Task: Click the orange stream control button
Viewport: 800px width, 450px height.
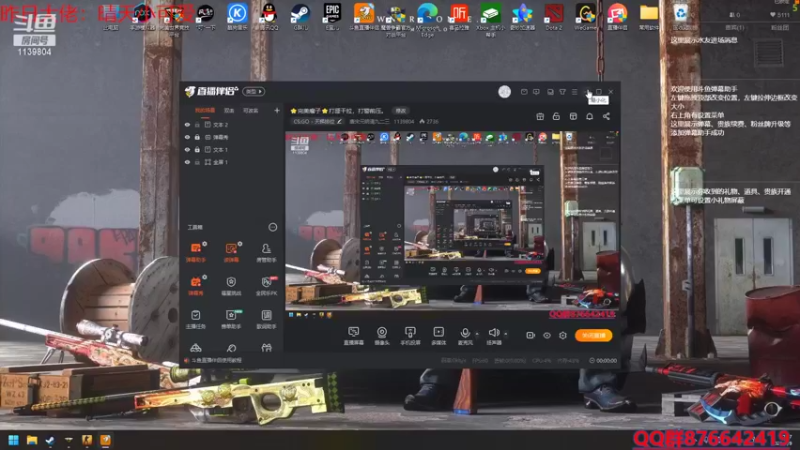Action: 593,335
